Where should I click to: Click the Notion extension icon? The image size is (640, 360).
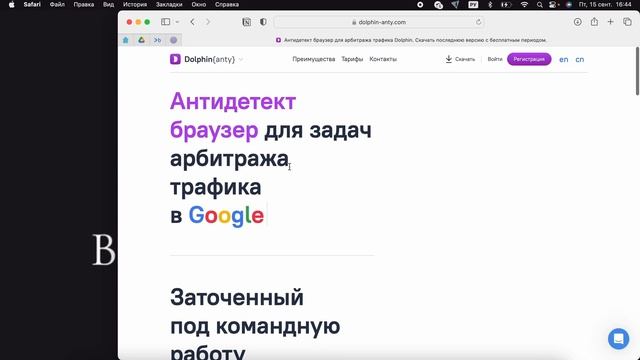(247, 22)
